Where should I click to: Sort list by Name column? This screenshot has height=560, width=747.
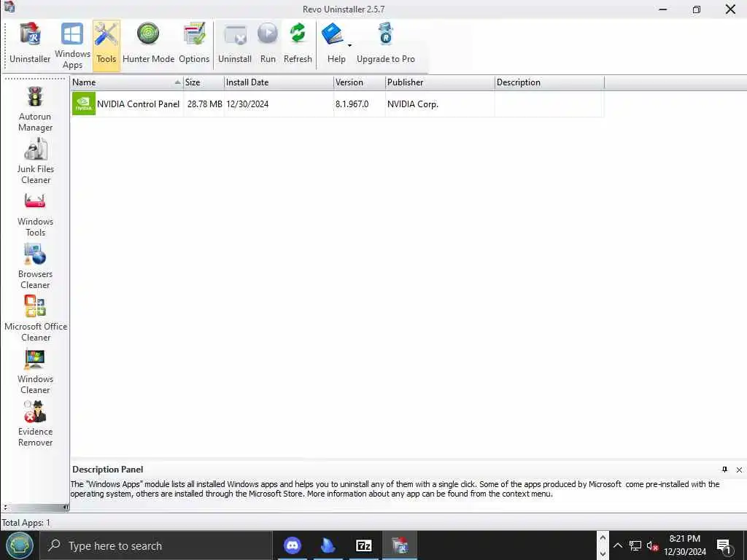pos(127,82)
